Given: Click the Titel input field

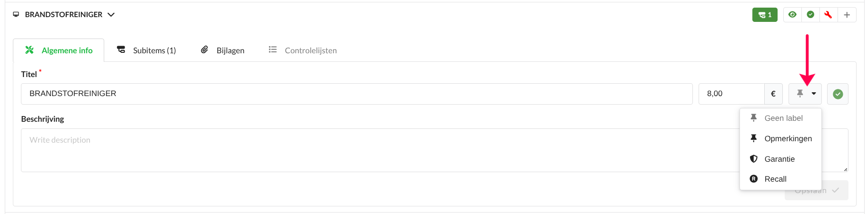Looking at the screenshot, I should (356, 94).
